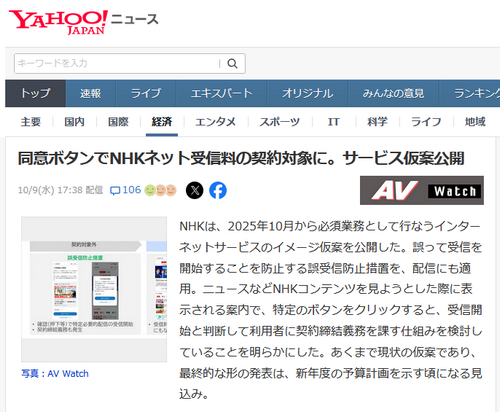
Task: Click the article body paragraph starting NHKは
Action: pos(331,310)
